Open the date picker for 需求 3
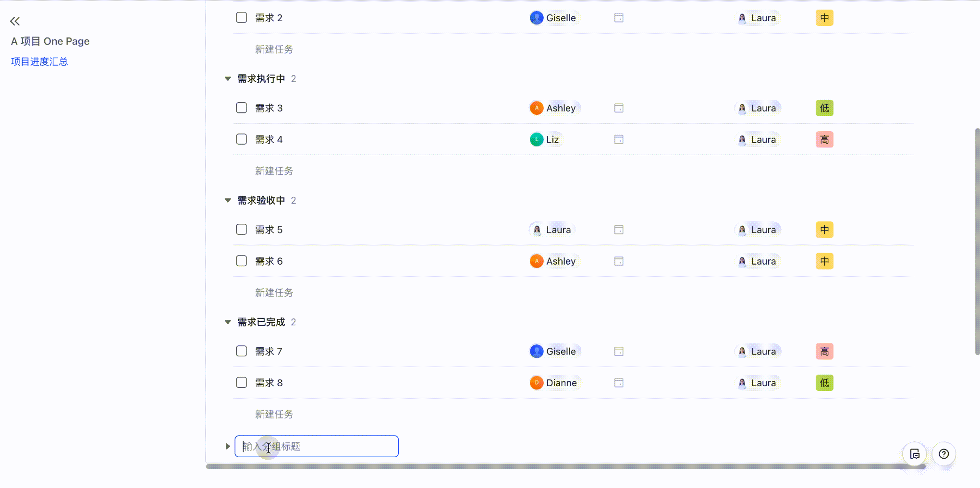This screenshot has height=488, width=980. tap(619, 108)
